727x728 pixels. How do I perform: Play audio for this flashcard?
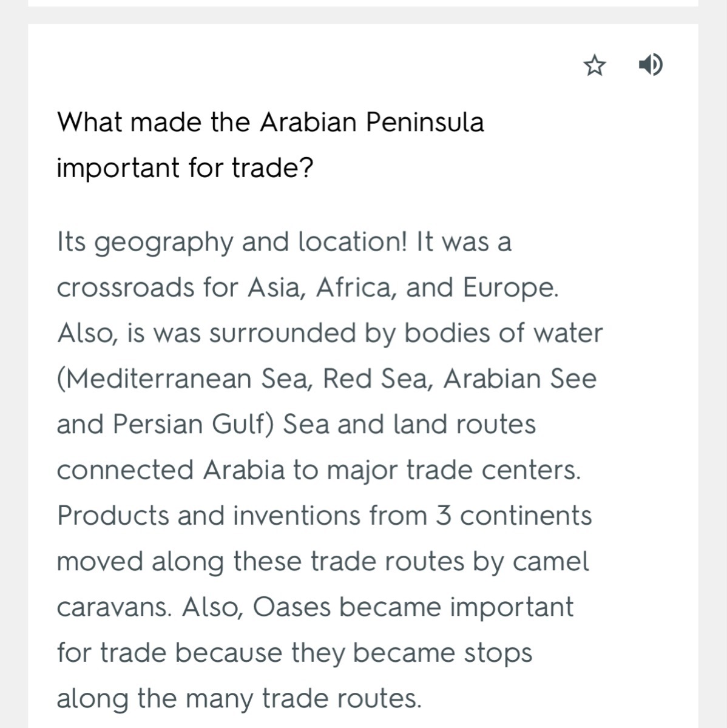tap(651, 64)
